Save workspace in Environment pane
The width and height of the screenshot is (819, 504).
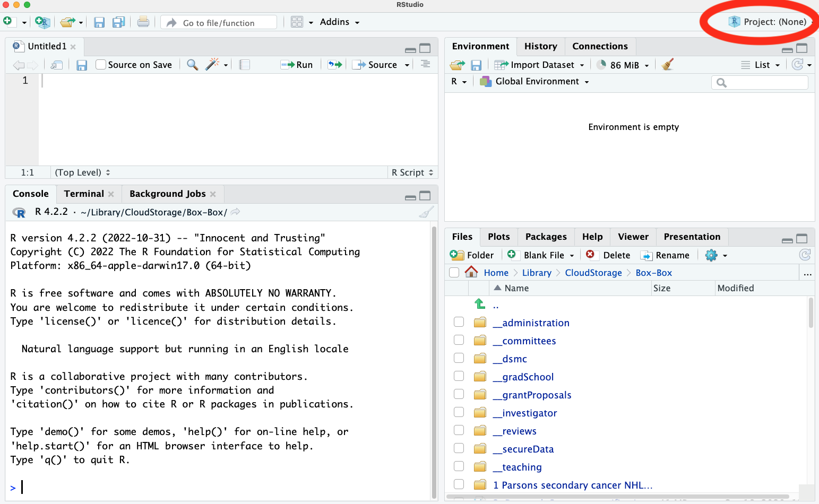tap(476, 65)
